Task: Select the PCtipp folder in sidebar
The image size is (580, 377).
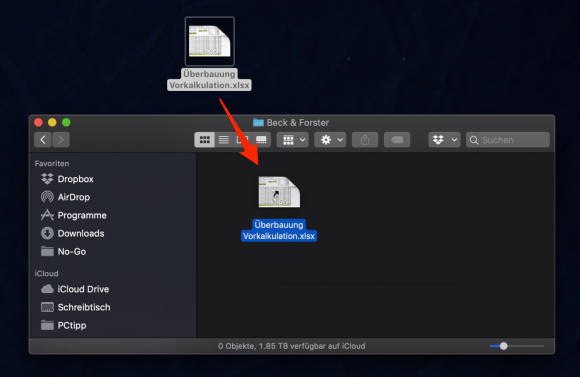Action: [64, 325]
